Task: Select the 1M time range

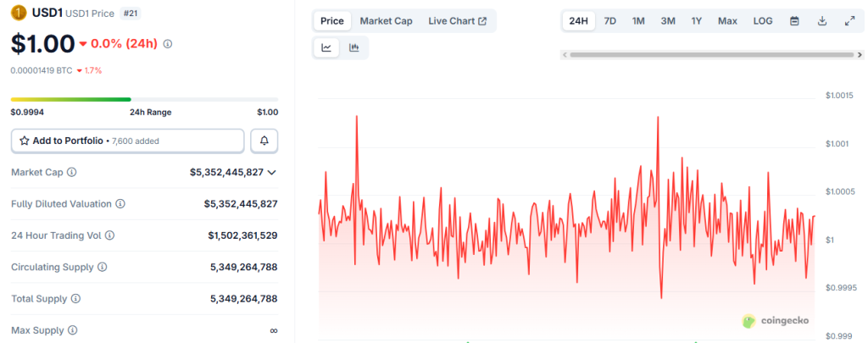Action: pos(638,21)
